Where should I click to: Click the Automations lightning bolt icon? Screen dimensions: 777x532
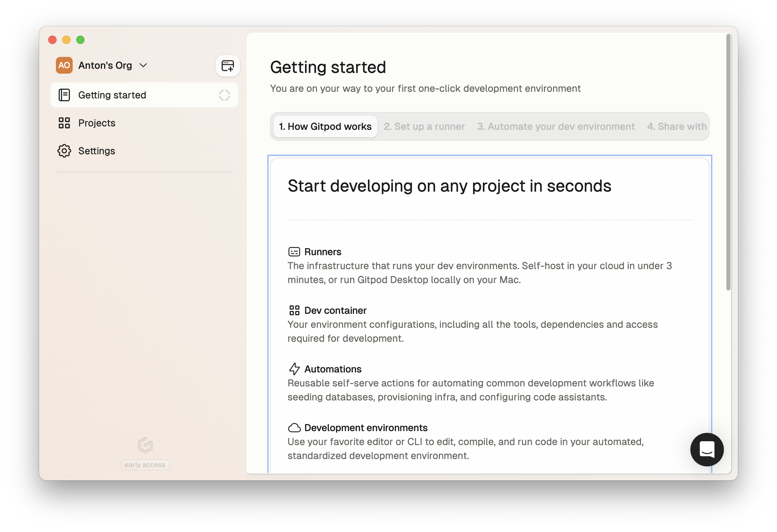coord(294,369)
